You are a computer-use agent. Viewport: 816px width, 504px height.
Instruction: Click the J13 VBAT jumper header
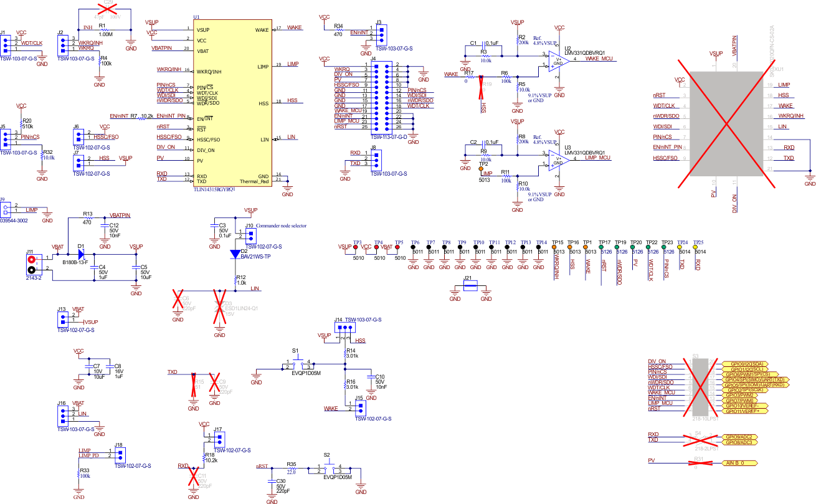(62, 318)
